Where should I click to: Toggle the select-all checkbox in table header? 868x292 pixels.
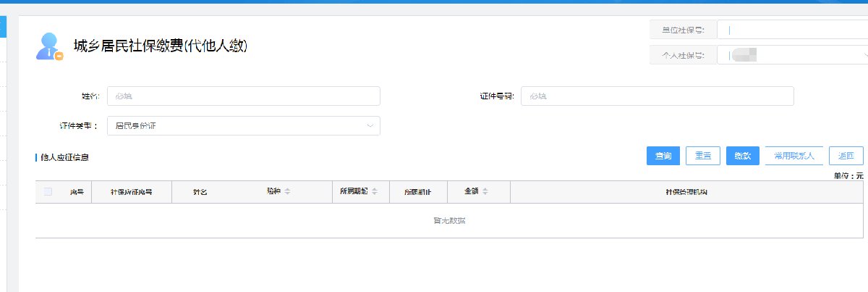pos(48,192)
